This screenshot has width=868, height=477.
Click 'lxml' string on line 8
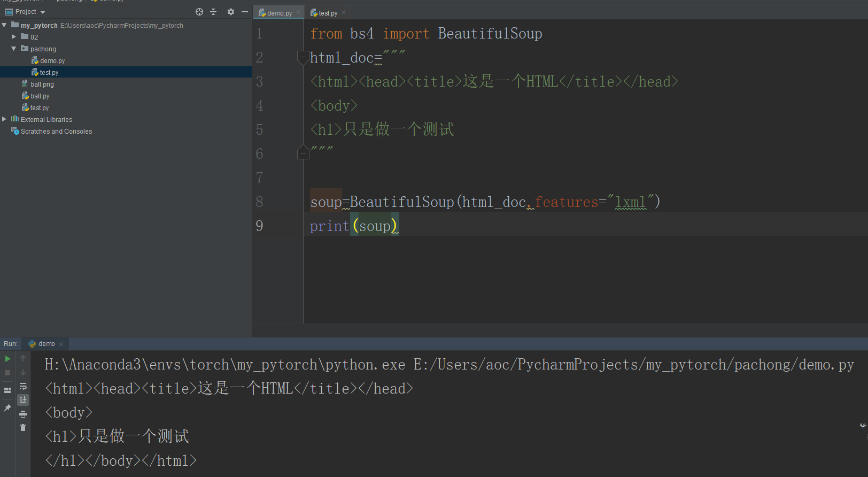point(631,202)
